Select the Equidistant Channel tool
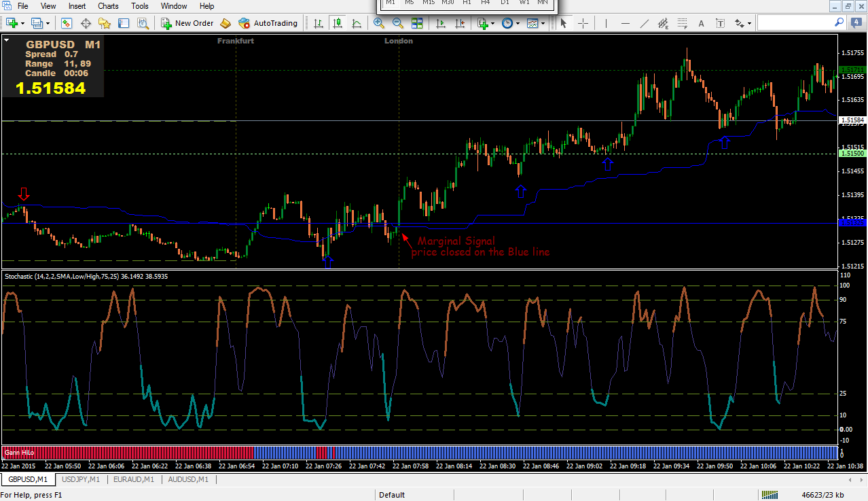868x501 pixels. [664, 23]
